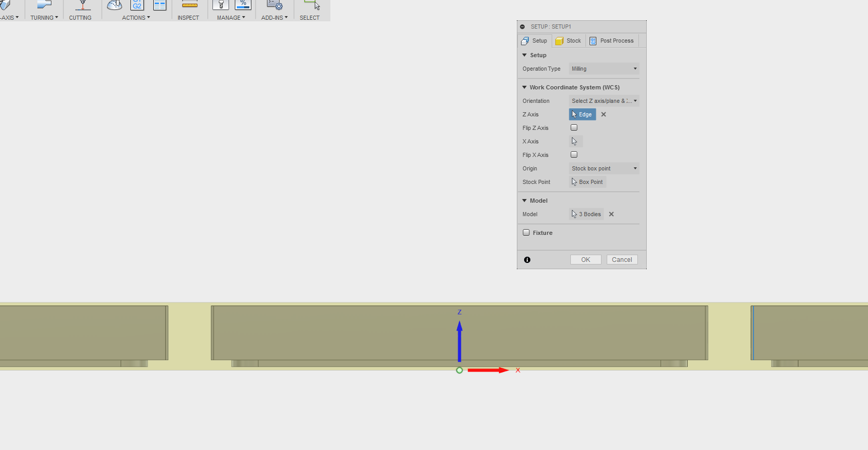Collapse the Setup dialog with the minus icon
Viewport: 868px width, 450px height.
coord(523,27)
